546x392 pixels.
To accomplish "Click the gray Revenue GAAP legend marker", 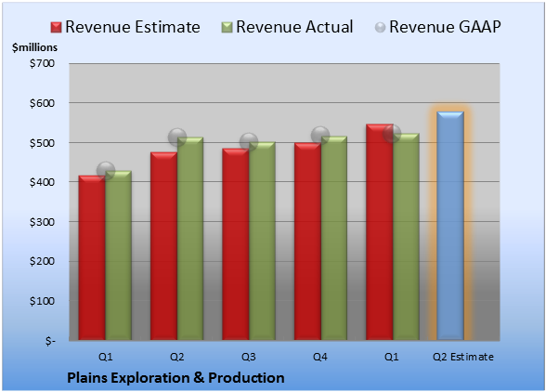I will point(381,27).
